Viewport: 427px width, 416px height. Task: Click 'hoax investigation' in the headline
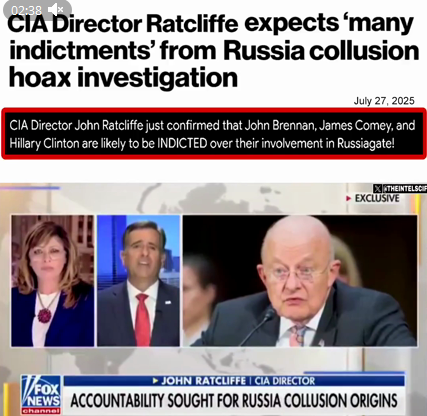point(123,78)
